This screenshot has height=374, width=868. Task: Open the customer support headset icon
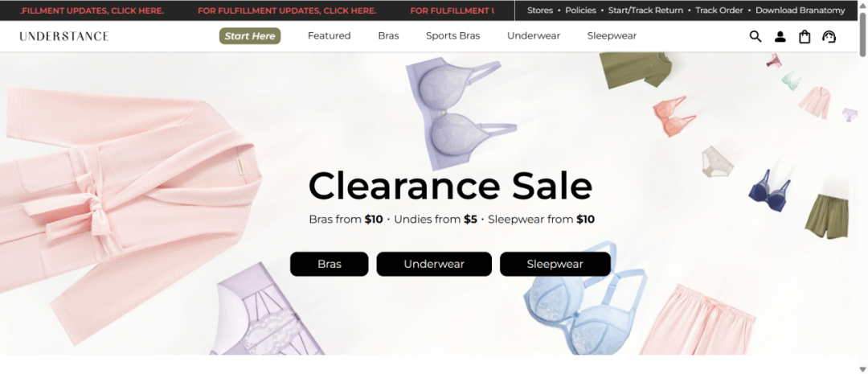pos(829,36)
